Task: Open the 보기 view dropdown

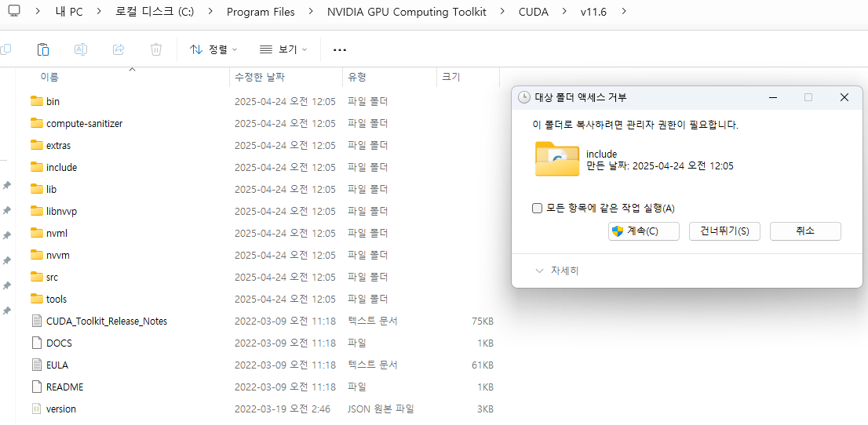Action: [283, 49]
